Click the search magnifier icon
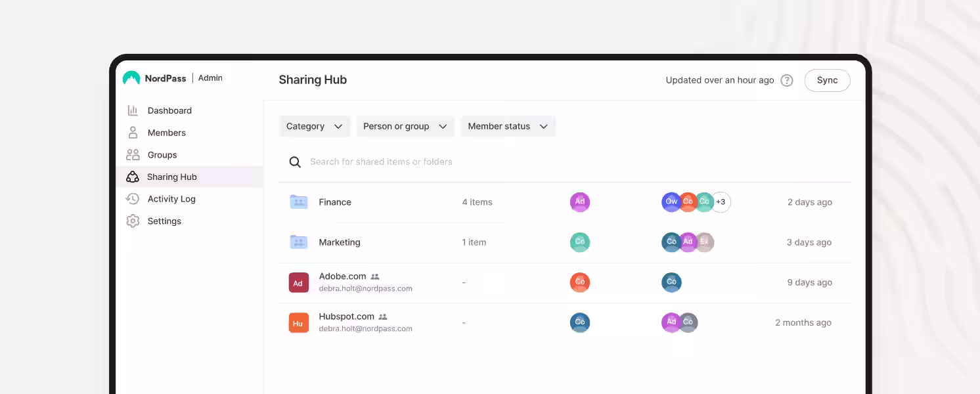Image resolution: width=980 pixels, height=394 pixels. point(296,162)
